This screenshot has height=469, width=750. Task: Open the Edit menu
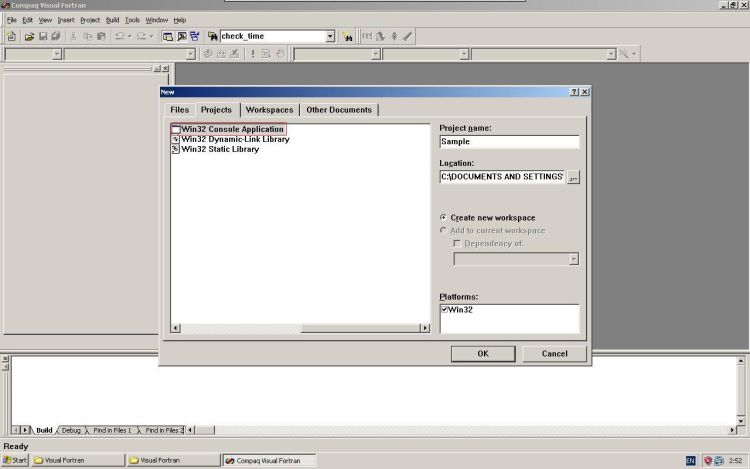click(x=27, y=20)
